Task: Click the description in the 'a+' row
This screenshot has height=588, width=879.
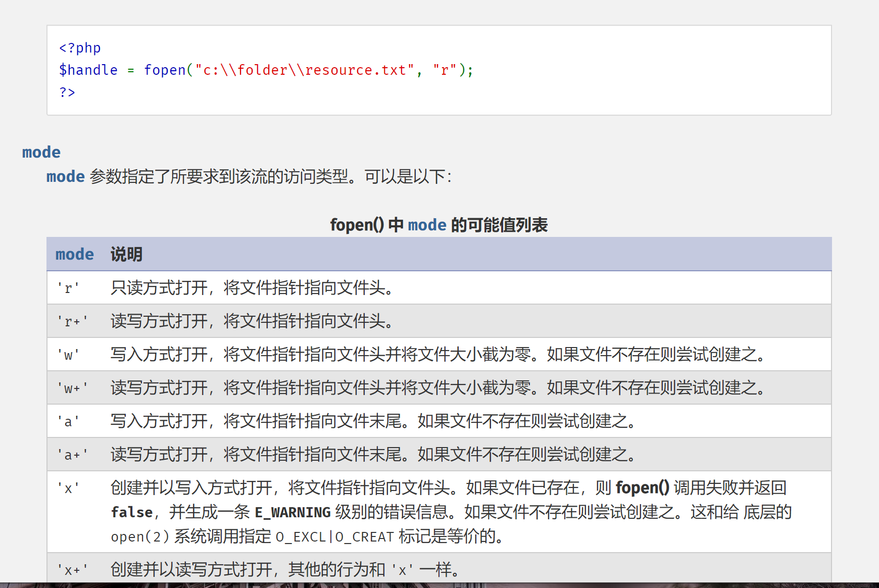Action: 373,455
